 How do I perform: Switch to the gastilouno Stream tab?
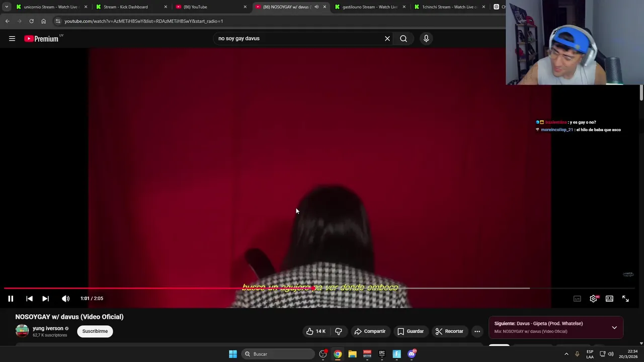coord(370,7)
